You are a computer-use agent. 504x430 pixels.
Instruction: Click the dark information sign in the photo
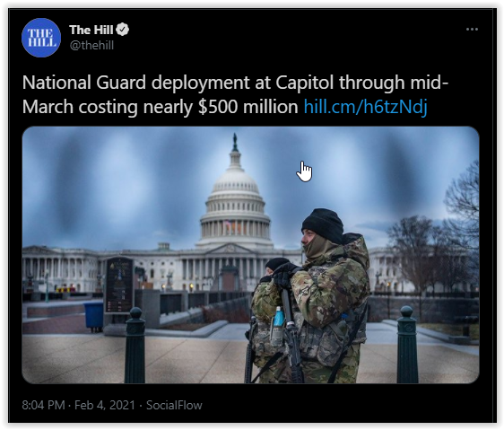[x=119, y=285]
